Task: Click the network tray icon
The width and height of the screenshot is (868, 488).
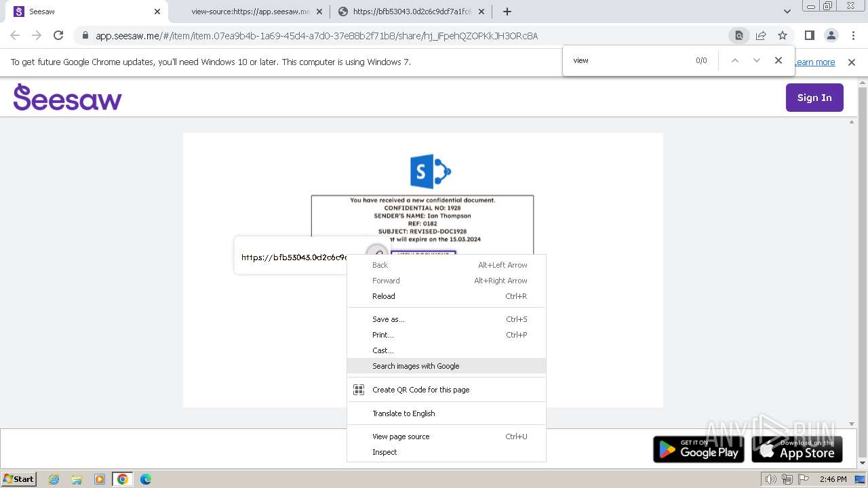Action: [787, 479]
